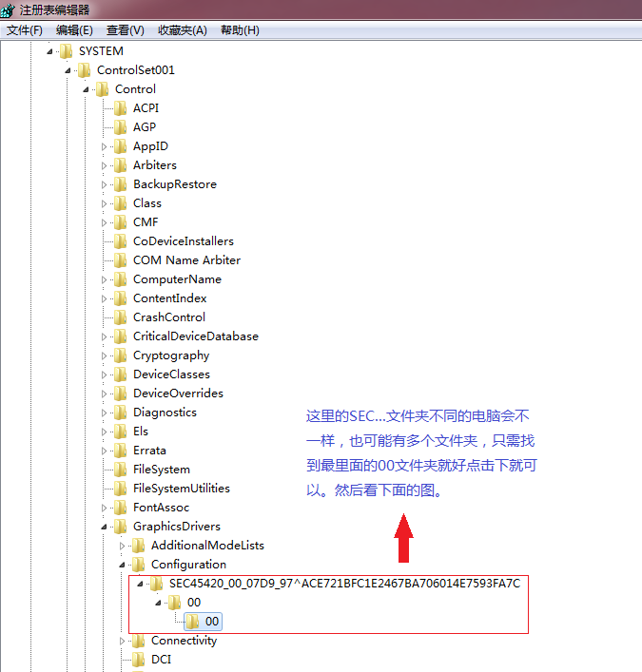Open the 收藏夹(A) menu

pos(183,30)
